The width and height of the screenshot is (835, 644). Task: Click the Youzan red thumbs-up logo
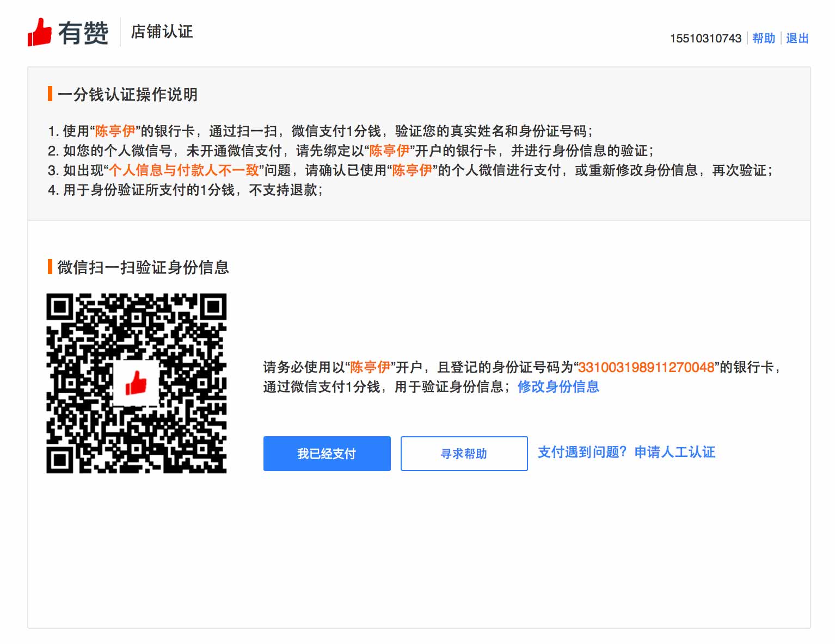tap(39, 32)
